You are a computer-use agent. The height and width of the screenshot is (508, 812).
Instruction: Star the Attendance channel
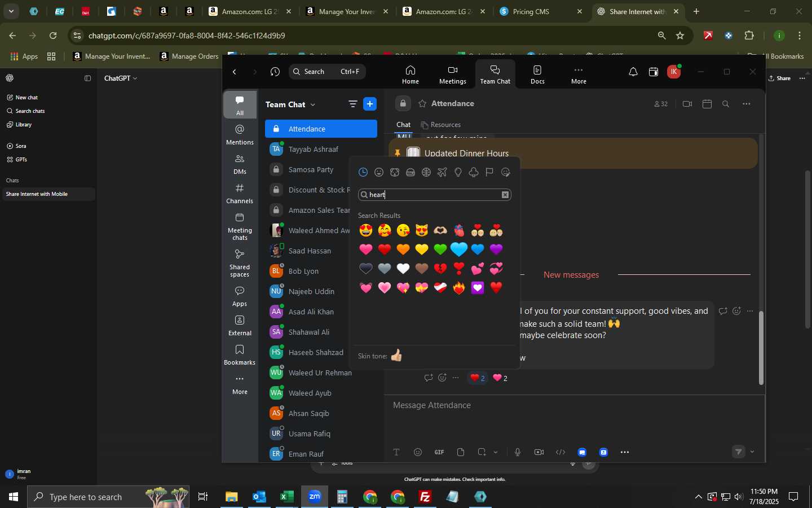pos(422,104)
